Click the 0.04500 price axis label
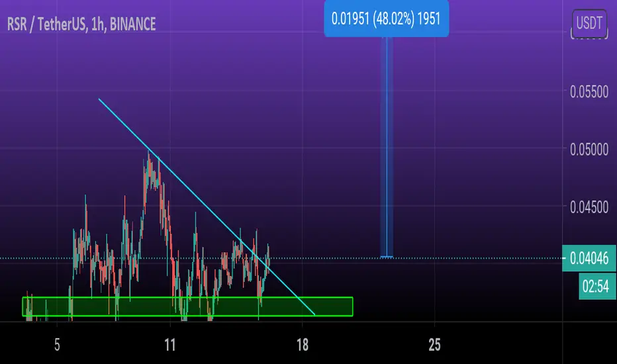 click(589, 207)
